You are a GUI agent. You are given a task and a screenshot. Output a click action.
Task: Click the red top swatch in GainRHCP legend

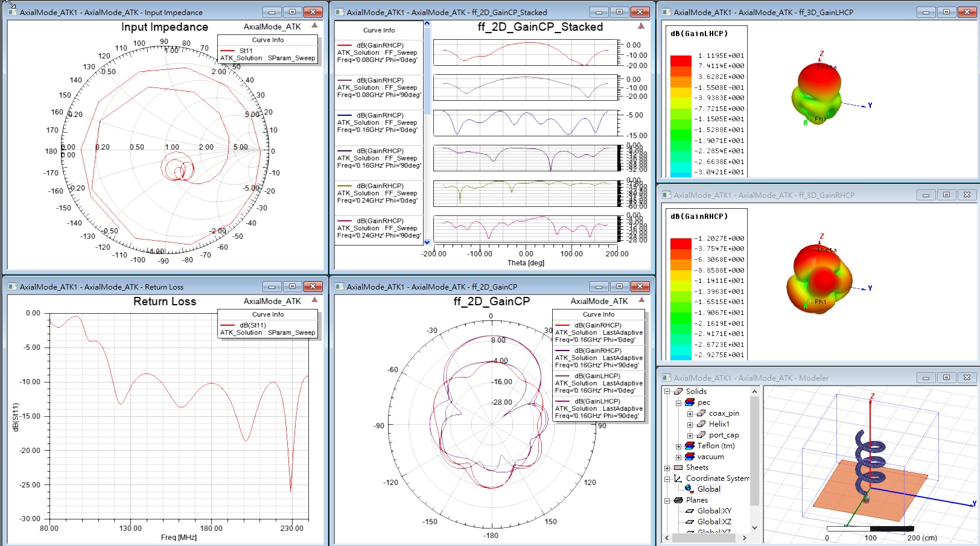[x=681, y=243]
